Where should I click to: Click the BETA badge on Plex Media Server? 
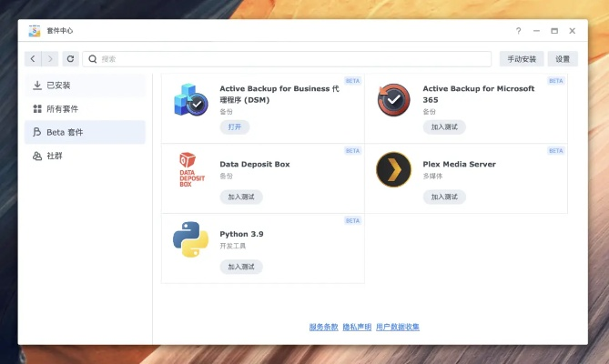[556, 151]
